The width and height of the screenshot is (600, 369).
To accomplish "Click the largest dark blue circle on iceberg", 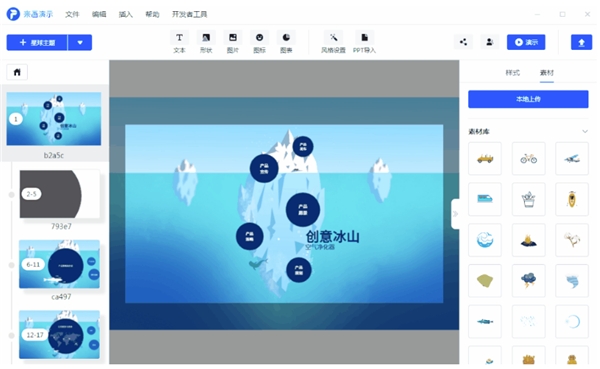I will click(x=303, y=210).
